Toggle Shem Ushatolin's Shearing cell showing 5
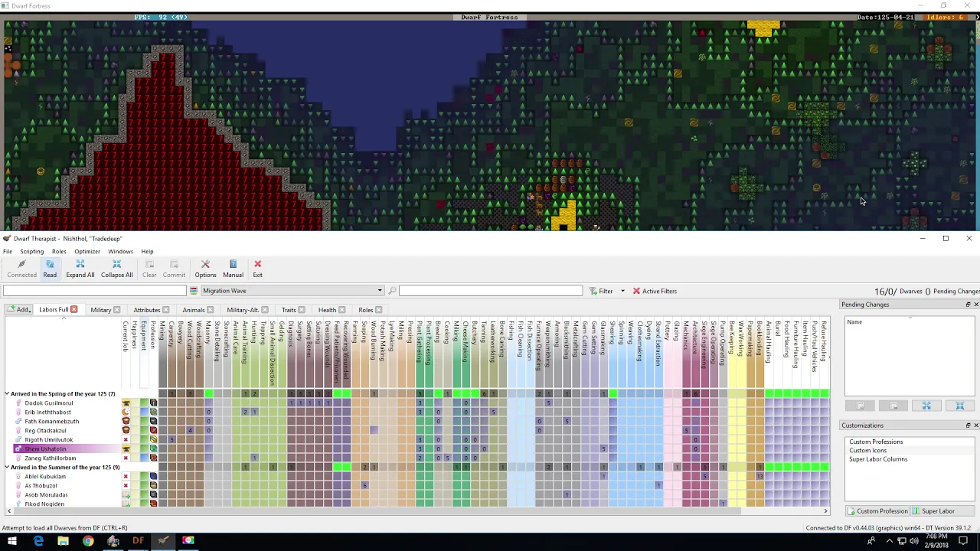This screenshot has height=551, width=980. 603,449
